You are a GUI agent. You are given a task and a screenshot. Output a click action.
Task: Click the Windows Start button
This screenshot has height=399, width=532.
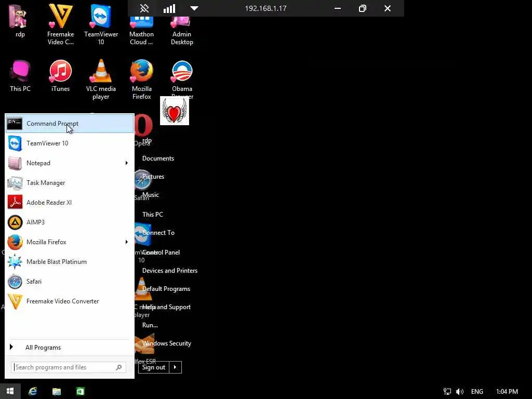pyautogui.click(x=10, y=391)
